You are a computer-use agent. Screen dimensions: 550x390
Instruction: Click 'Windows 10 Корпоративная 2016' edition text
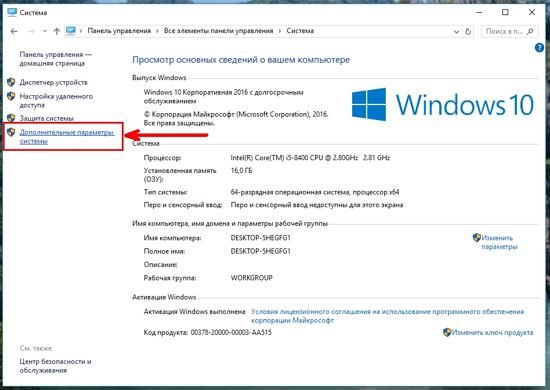pos(223,96)
